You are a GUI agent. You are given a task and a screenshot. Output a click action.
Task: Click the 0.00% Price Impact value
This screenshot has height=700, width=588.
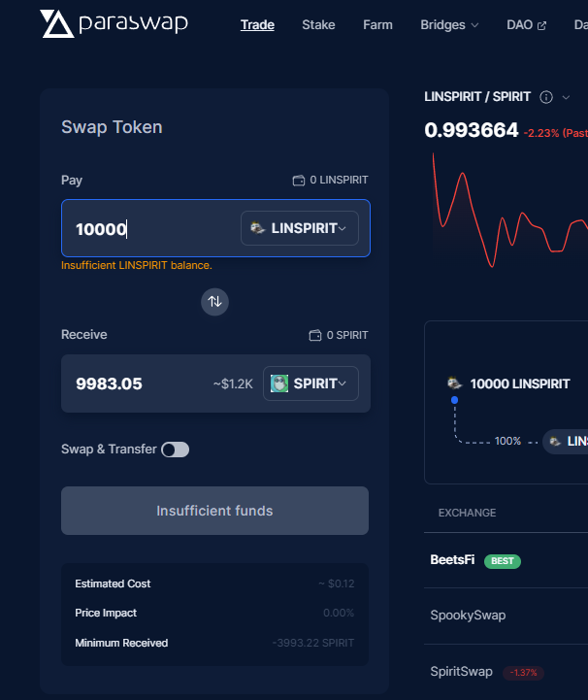(x=339, y=613)
